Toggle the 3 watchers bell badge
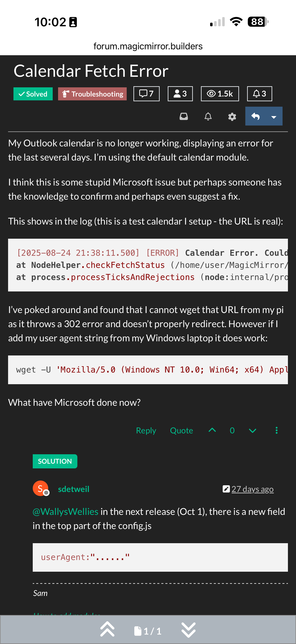Image resolution: width=296 pixels, height=644 pixels. (x=260, y=94)
